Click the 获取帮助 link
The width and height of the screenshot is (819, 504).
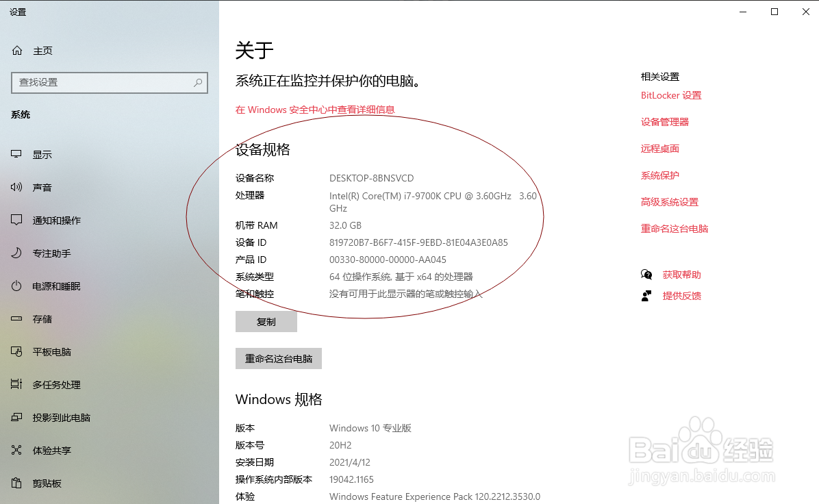[681, 275]
